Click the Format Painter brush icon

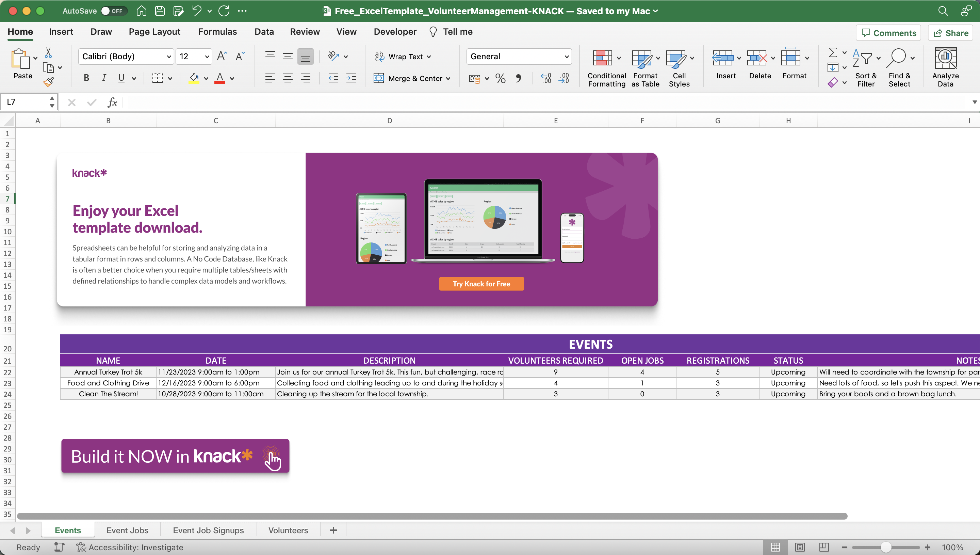48,82
